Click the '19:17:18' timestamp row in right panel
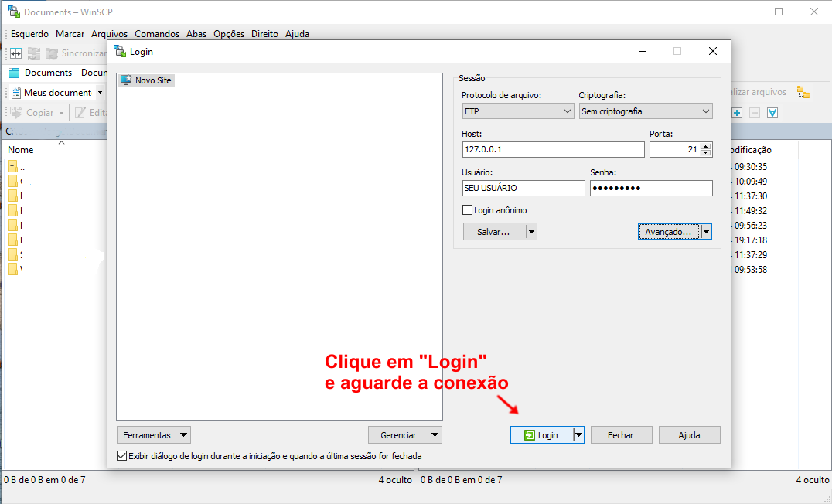This screenshot has width=832, height=504. point(750,240)
